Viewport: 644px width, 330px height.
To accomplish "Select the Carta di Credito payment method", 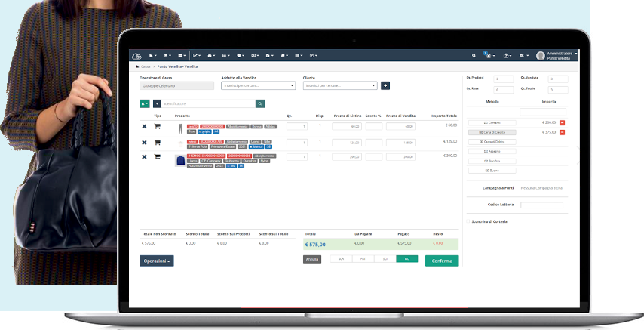I will (x=492, y=132).
